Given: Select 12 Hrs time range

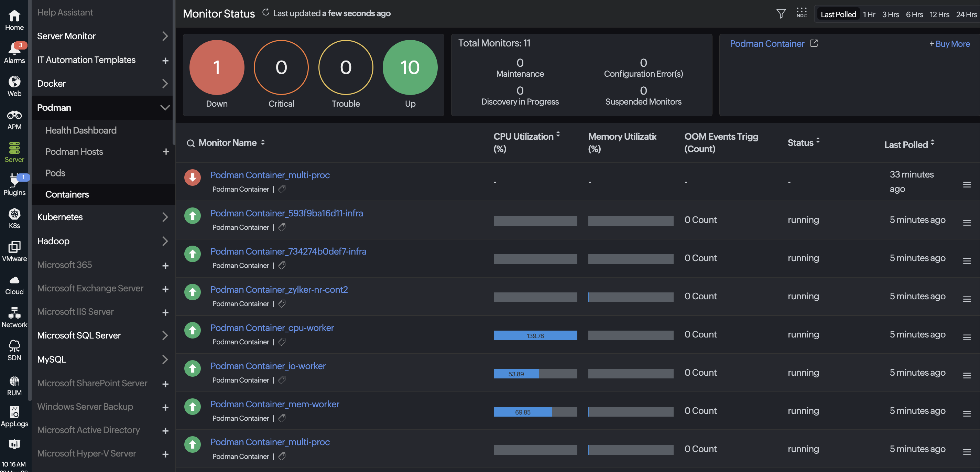Looking at the screenshot, I should click(939, 14).
